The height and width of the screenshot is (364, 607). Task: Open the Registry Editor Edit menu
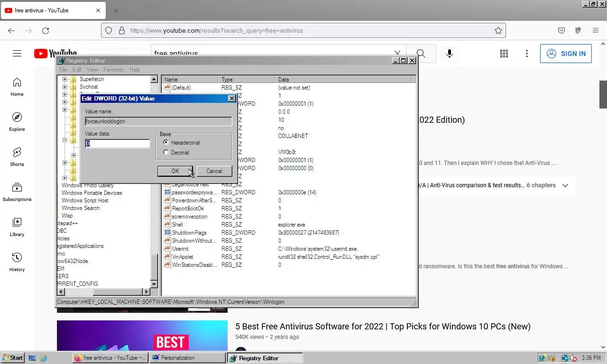coord(77,70)
